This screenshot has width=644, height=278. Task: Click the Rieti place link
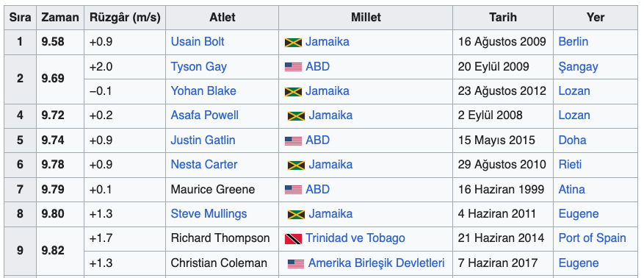click(570, 165)
